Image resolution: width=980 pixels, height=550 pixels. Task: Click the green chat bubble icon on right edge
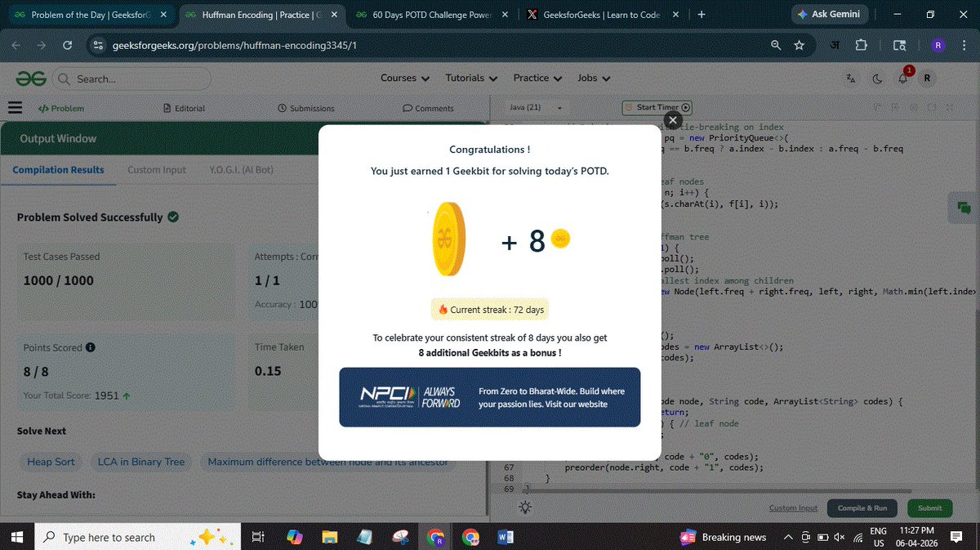point(964,208)
